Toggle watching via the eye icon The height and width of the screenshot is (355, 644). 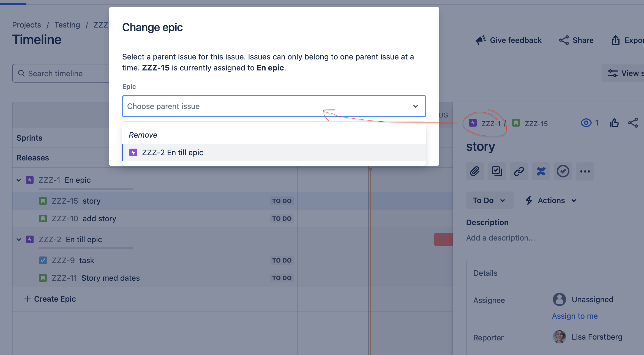[586, 123]
